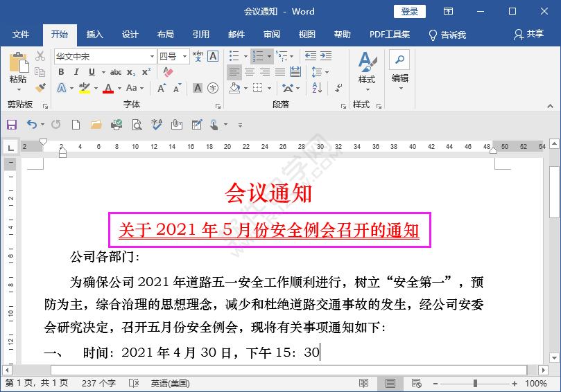Click the character border icon
The height and width of the screenshot is (392, 561).
click(213, 56)
